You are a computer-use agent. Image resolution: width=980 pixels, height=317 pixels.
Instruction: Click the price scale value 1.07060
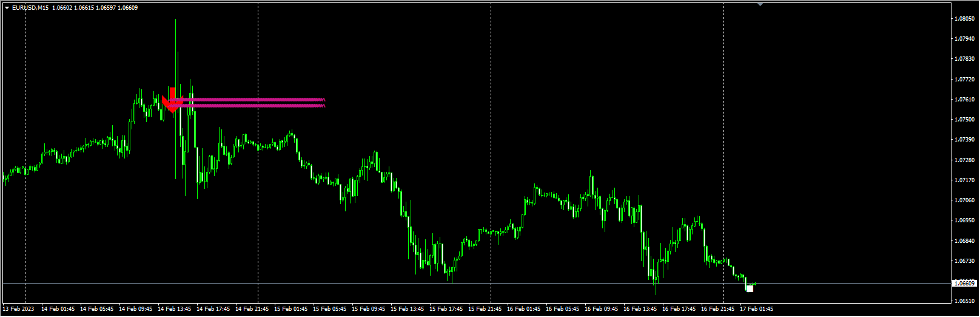coord(964,200)
